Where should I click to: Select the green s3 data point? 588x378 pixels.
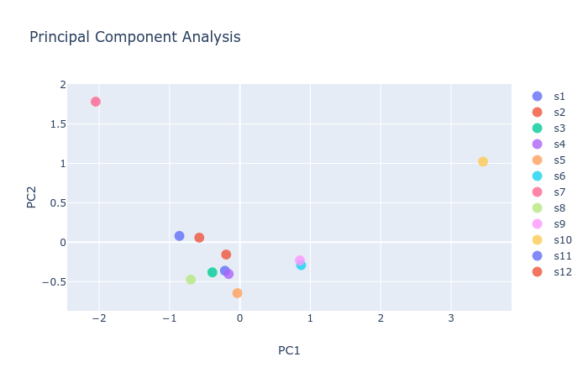coord(213,272)
